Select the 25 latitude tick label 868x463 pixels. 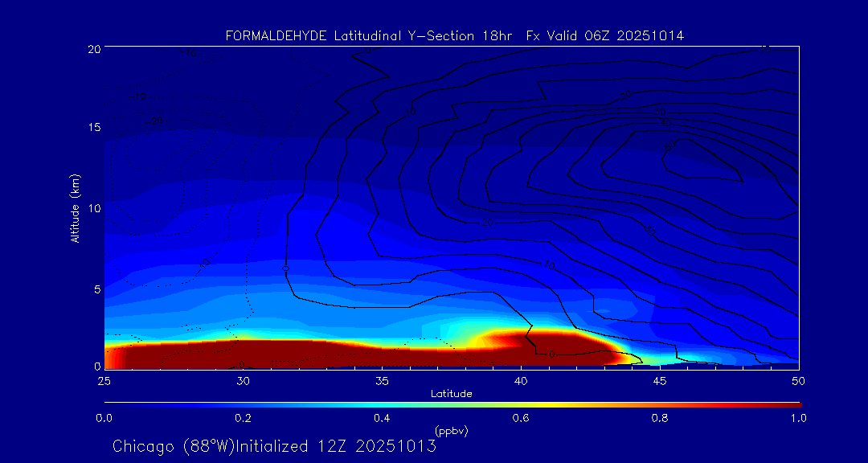click(x=104, y=380)
